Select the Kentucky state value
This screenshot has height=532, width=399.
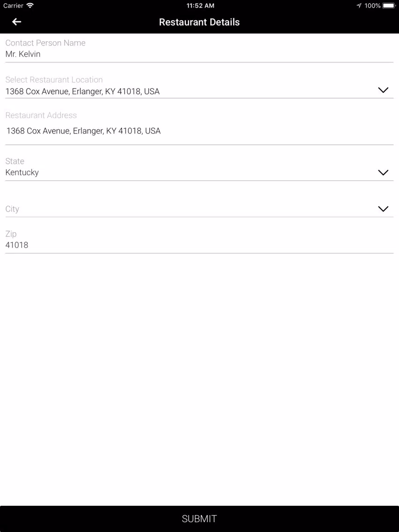(x=22, y=172)
